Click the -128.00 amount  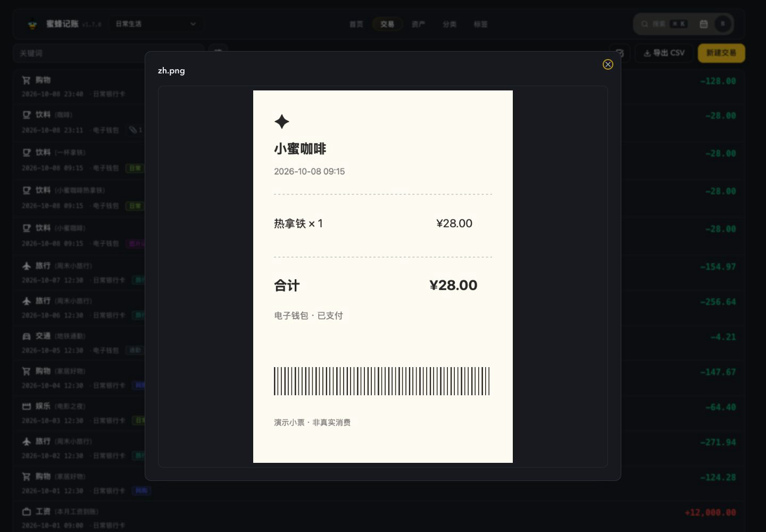718,81
